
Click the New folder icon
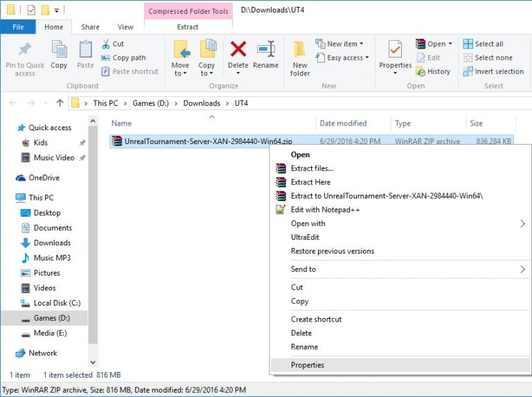click(x=299, y=50)
